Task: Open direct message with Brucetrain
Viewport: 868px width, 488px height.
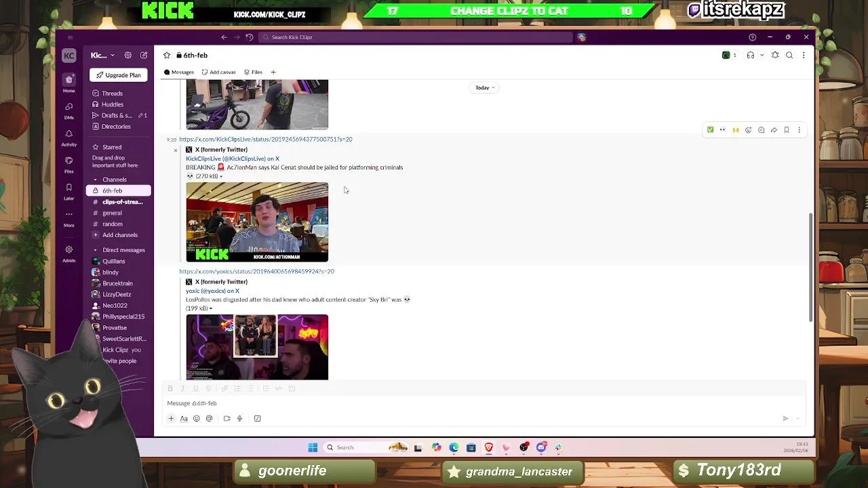Action: (119, 283)
